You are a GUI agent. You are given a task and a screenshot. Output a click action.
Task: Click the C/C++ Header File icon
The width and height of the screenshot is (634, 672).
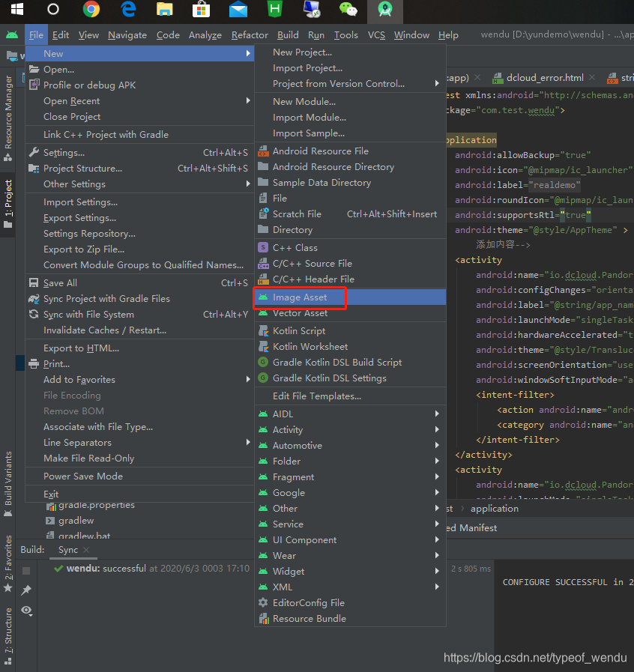pyautogui.click(x=263, y=279)
